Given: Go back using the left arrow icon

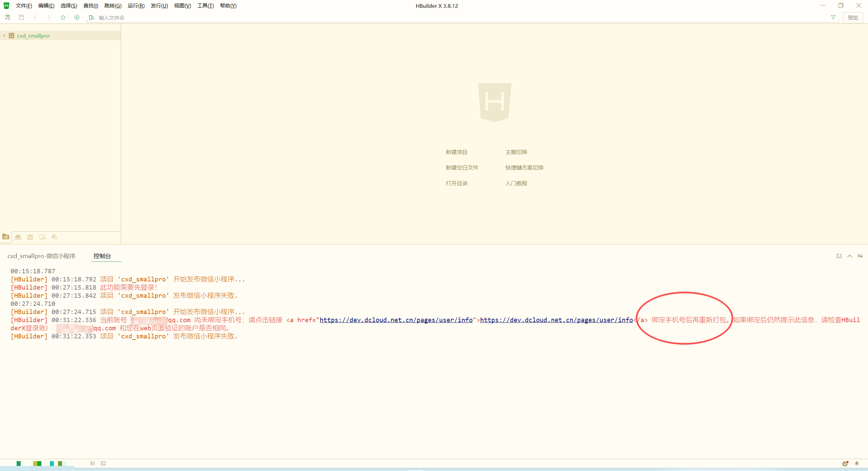Looking at the screenshot, I should tap(35, 17).
